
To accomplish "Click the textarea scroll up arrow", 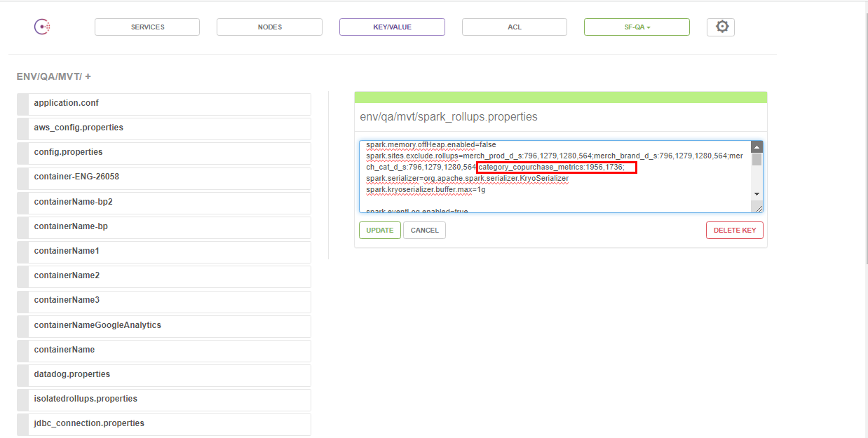I will click(757, 147).
